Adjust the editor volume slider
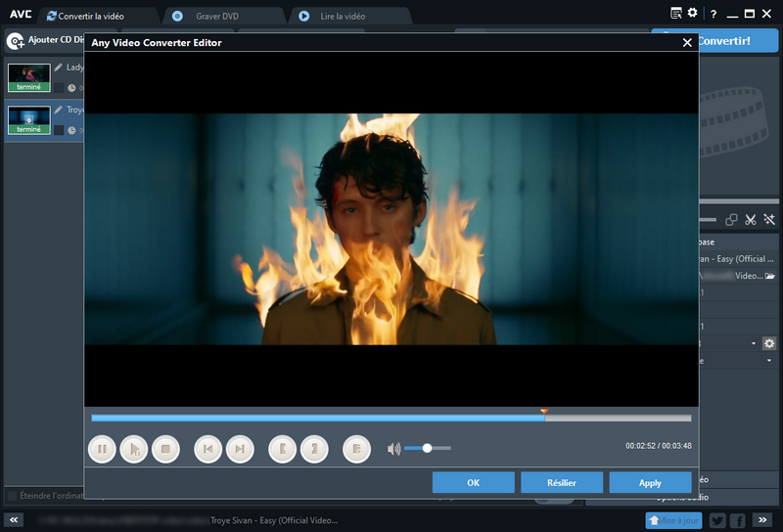This screenshot has width=783, height=532. click(428, 448)
